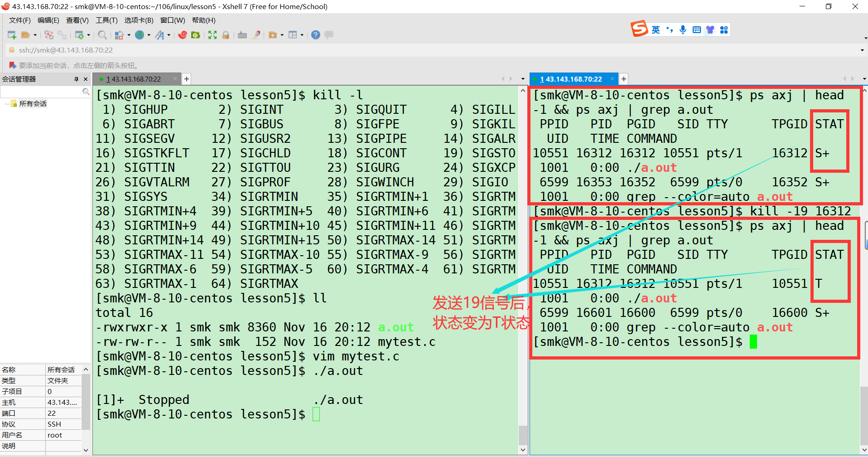Viewport: 868px width, 457px height.
Task: Click the speech bubble feedback icon
Action: (329, 35)
